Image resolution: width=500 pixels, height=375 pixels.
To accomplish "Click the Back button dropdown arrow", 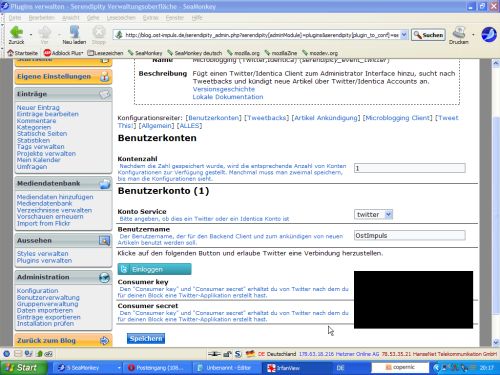I will click(31, 35).
